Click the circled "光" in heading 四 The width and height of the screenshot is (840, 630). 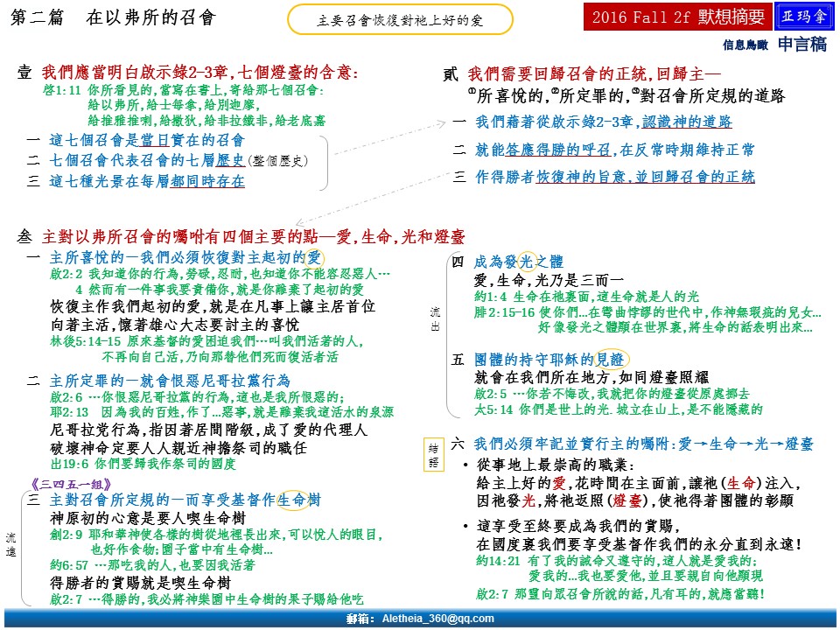(526, 261)
